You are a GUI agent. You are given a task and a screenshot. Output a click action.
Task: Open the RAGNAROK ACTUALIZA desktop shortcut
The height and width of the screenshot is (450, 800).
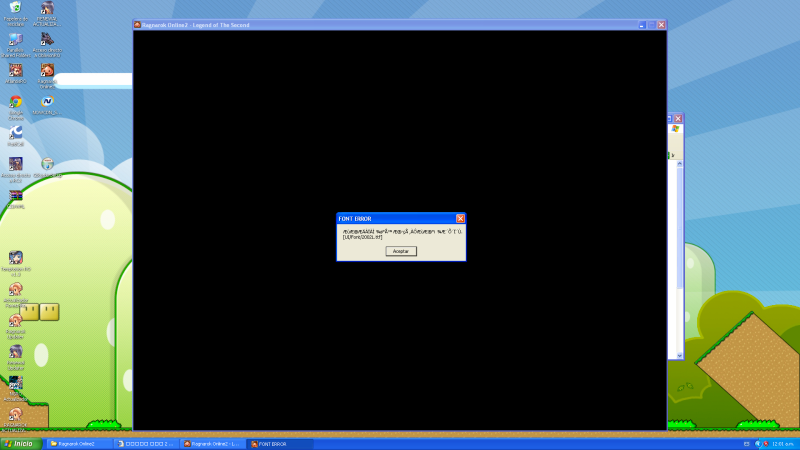tap(16, 420)
